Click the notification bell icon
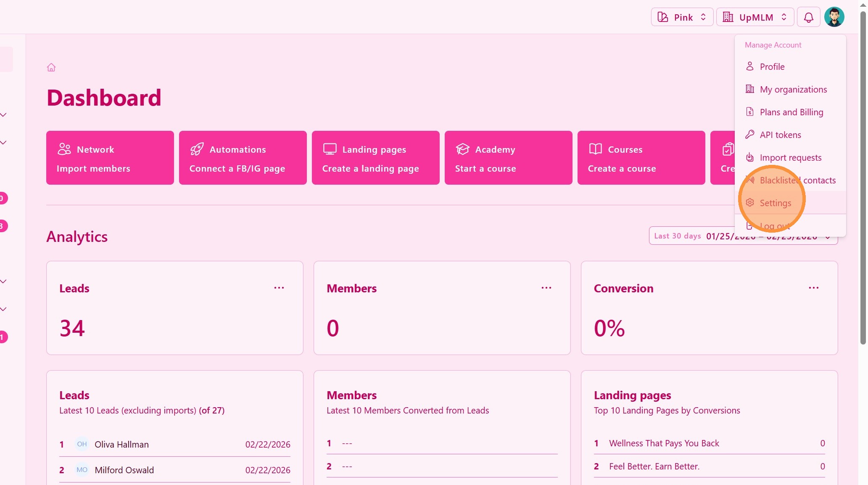This screenshot has width=868, height=485. 808,17
